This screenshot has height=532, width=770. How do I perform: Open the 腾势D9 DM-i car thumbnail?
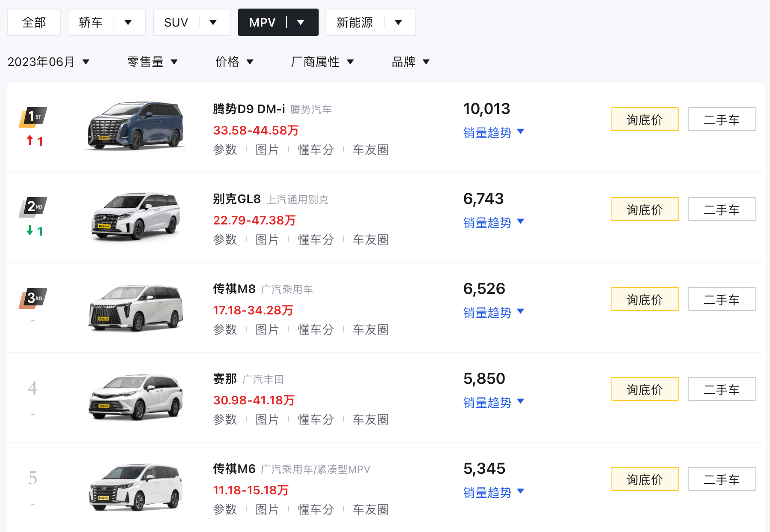[x=136, y=126]
